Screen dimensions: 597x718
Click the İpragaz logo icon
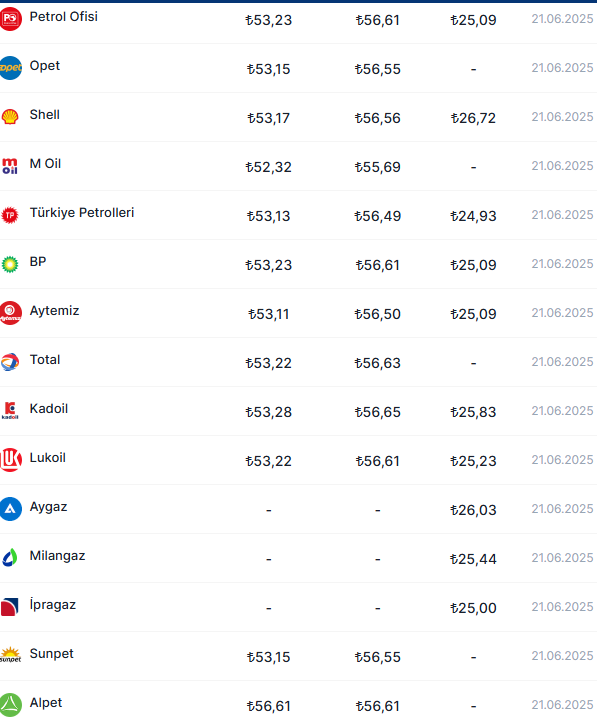10,607
